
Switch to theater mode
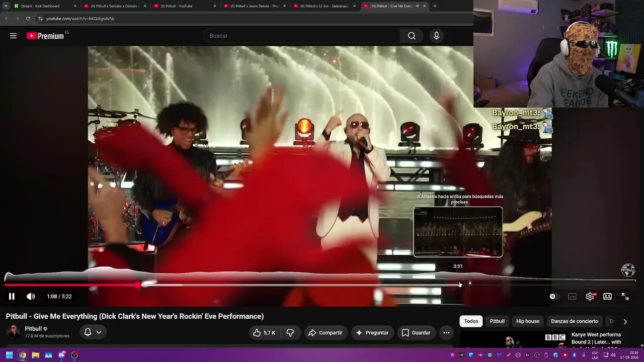coord(607,297)
